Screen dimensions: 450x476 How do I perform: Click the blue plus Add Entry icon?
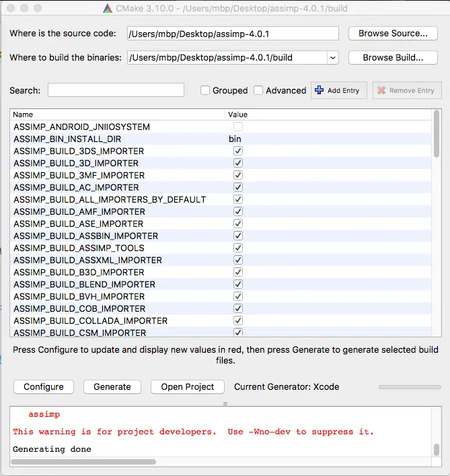(319, 90)
